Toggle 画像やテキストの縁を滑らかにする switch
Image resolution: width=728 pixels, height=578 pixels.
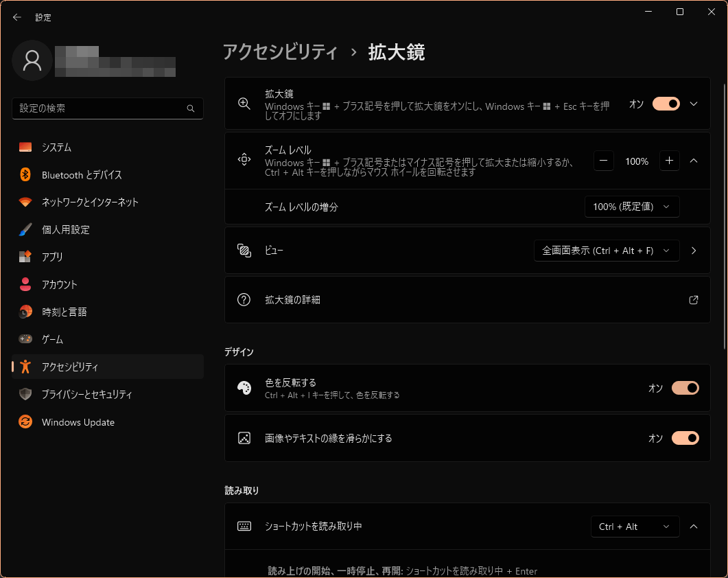coord(685,438)
